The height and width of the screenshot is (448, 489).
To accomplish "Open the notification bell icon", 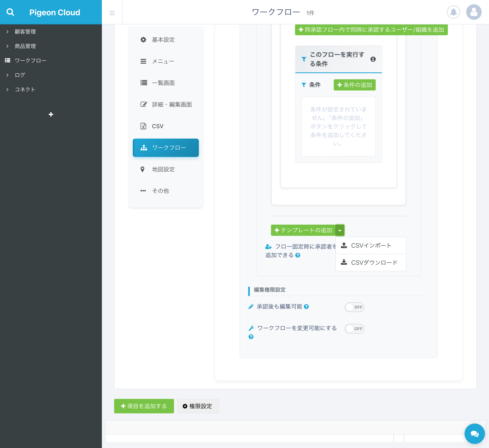I will [x=453, y=12].
